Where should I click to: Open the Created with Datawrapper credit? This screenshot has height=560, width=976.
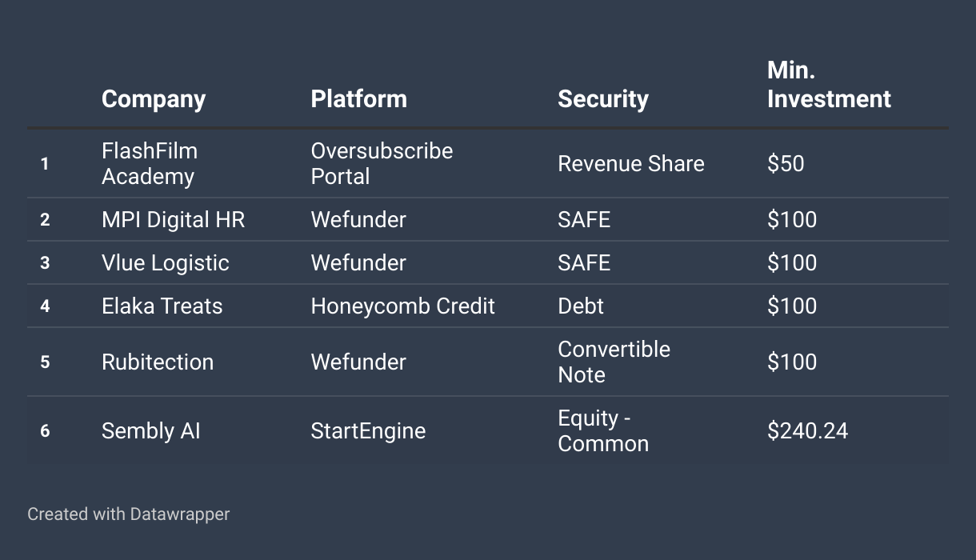tap(129, 514)
